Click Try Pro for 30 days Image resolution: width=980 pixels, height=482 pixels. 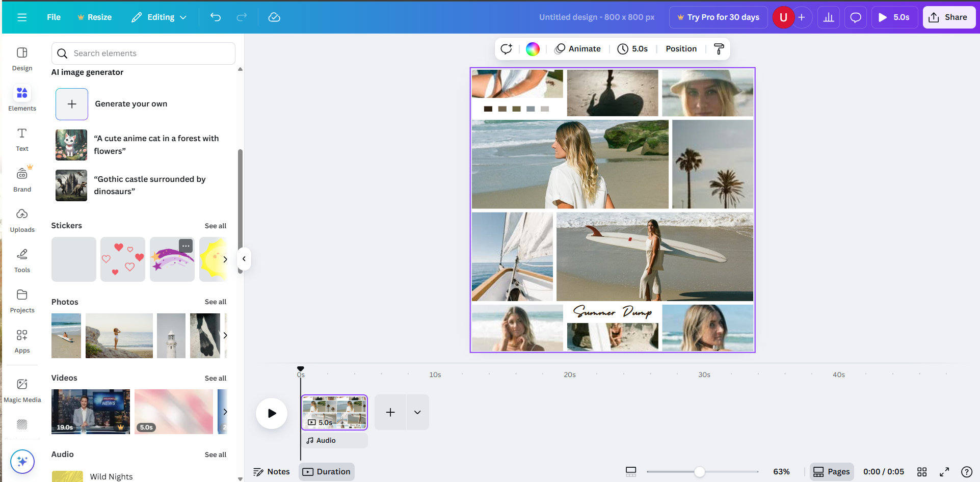[x=718, y=17]
